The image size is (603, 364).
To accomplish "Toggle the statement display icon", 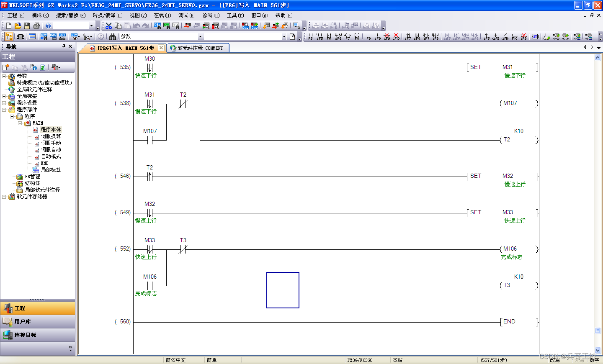I will [556, 36].
